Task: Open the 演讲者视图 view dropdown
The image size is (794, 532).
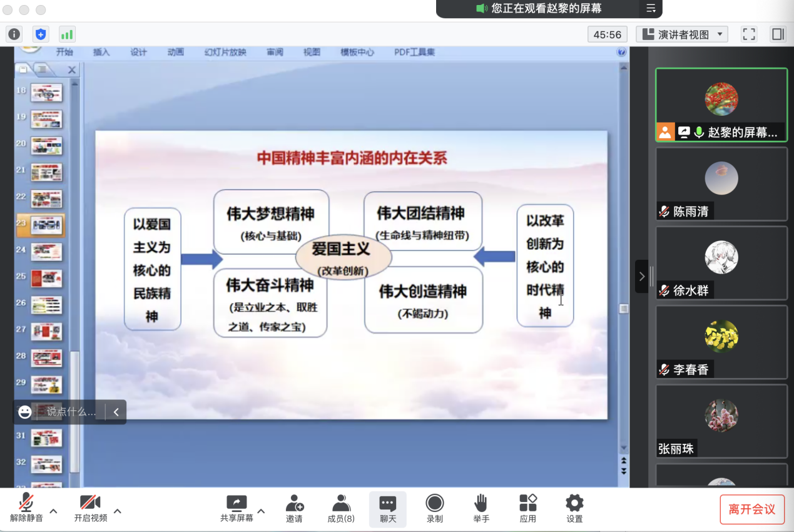Action: click(682, 34)
